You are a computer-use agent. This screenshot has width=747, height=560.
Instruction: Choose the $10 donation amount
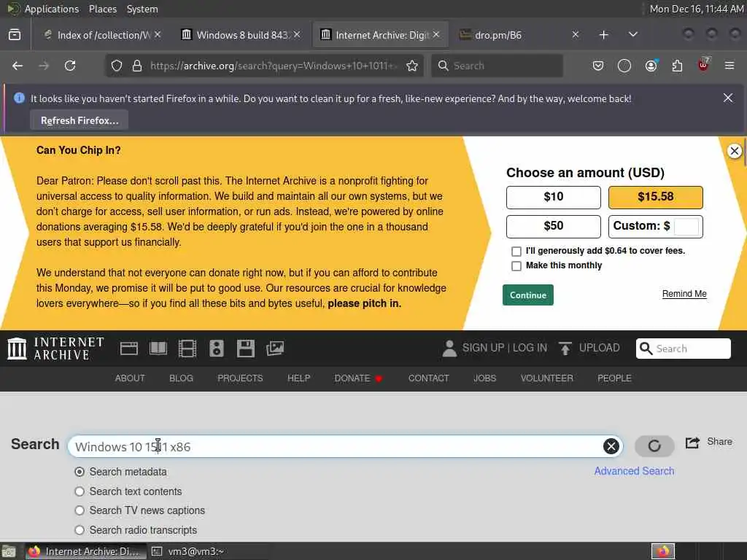pyautogui.click(x=553, y=197)
